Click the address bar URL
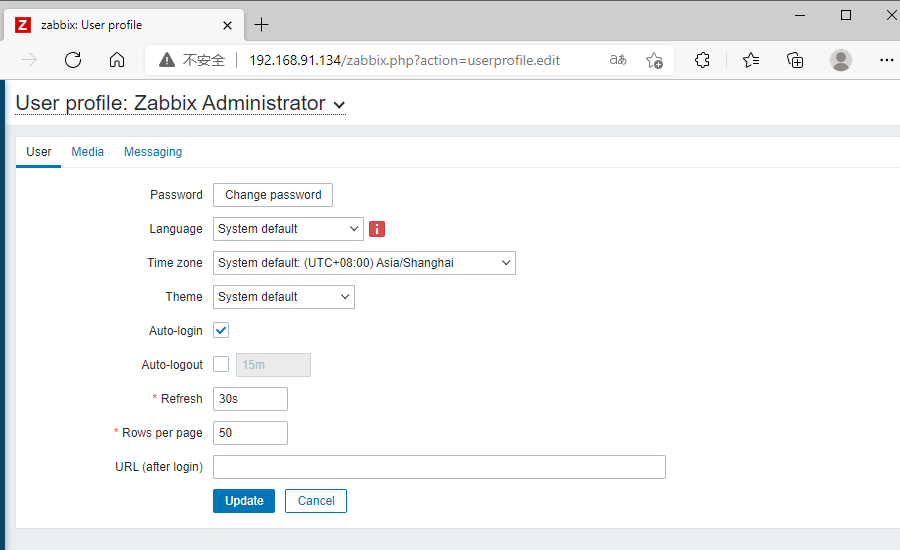The height and width of the screenshot is (550, 900). 405,60
